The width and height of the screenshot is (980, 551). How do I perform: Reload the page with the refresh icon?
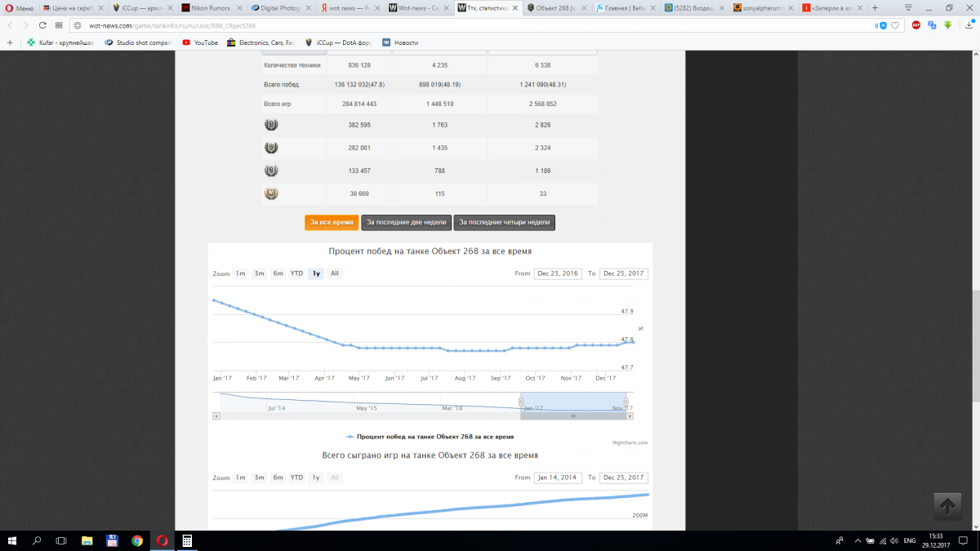tap(42, 25)
